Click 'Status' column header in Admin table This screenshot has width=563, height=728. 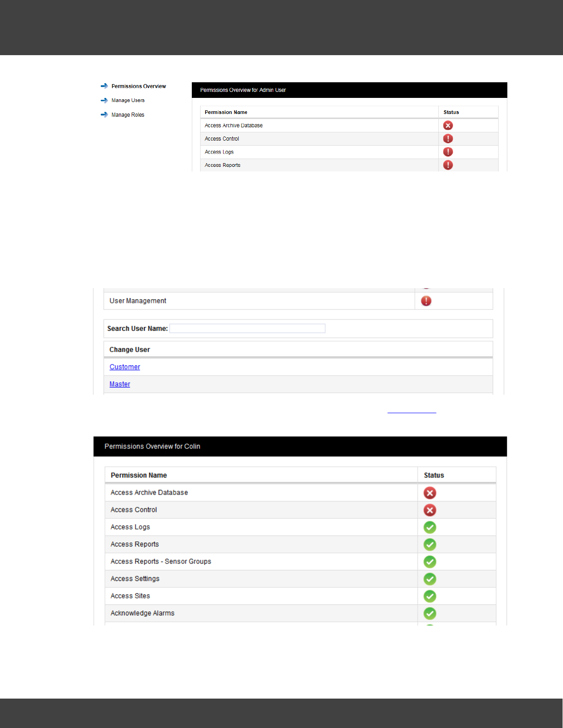click(x=451, y=112)
